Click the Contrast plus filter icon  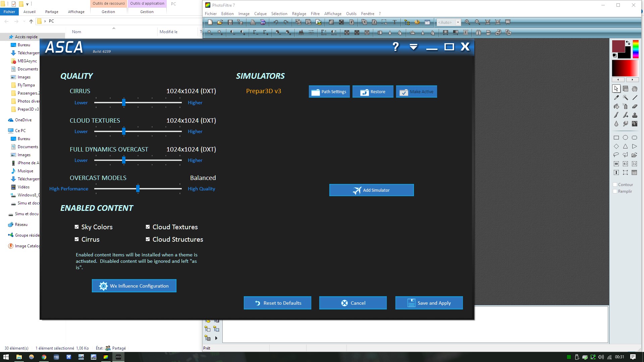[x=243, y=33]
